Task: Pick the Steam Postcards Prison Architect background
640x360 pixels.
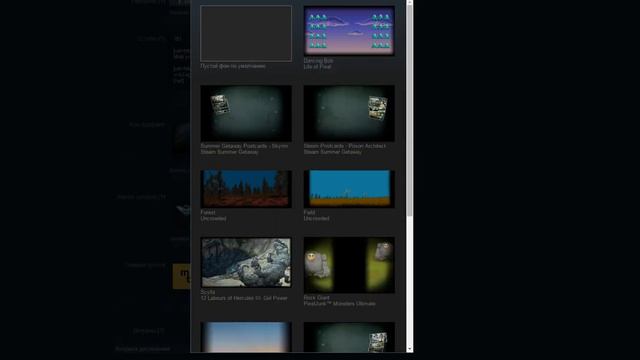Action: (349, 113)
